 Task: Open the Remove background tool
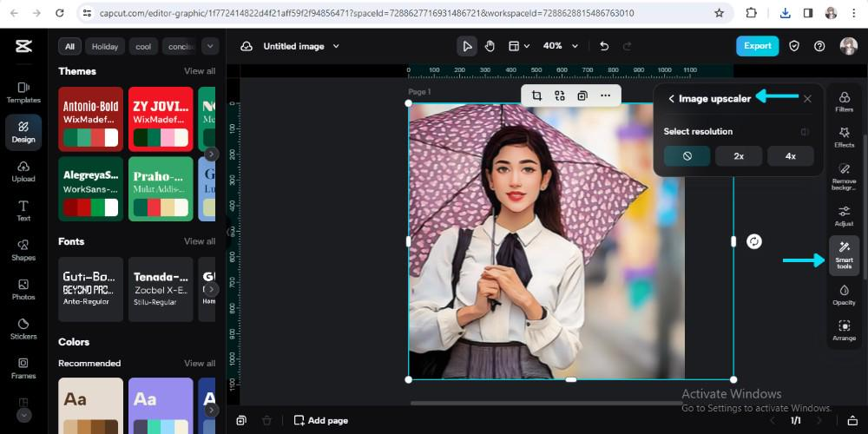click(x=845, y=176)
